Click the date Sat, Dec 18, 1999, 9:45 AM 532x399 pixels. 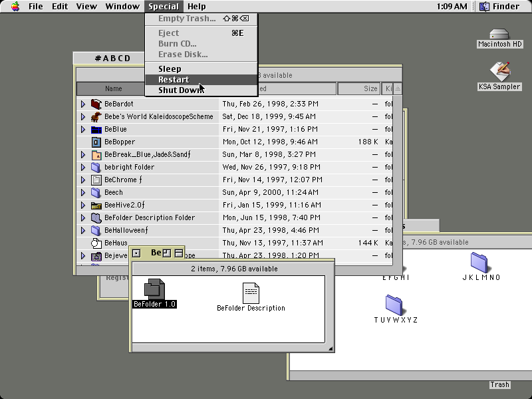pyautogui.click(x=269, y=116)
